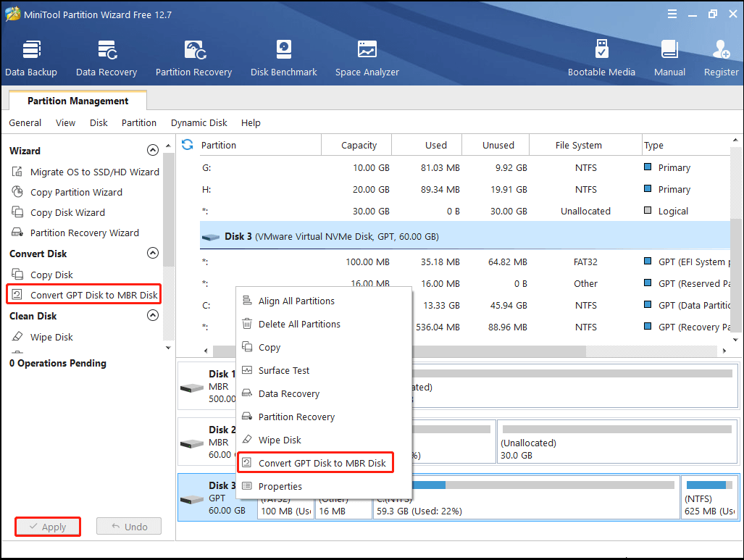The height and width of the screenshot is (560, 744).
Task: Open the Partition menu
Action: [139, 123]
